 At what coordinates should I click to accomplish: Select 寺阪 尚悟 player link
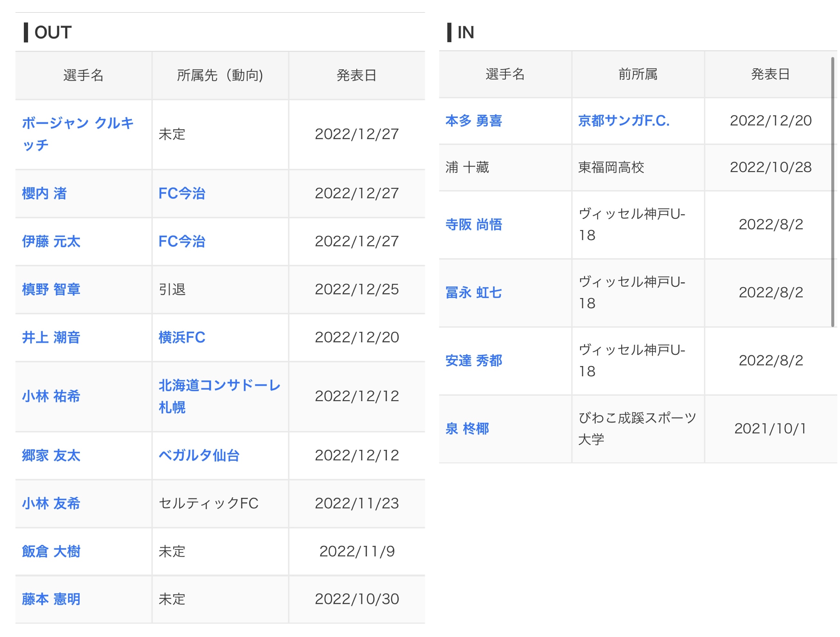point(474,225)
